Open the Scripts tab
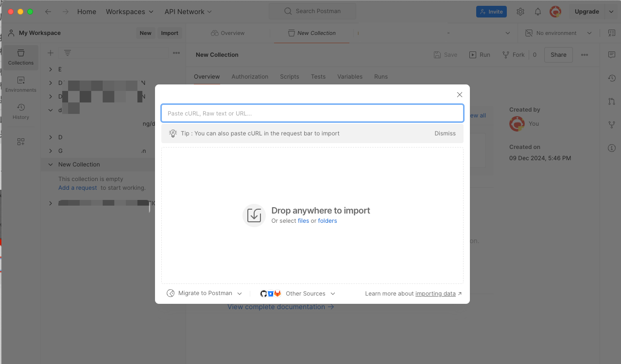This screenshot has height=364, width=621. click(x=290, y=77)
